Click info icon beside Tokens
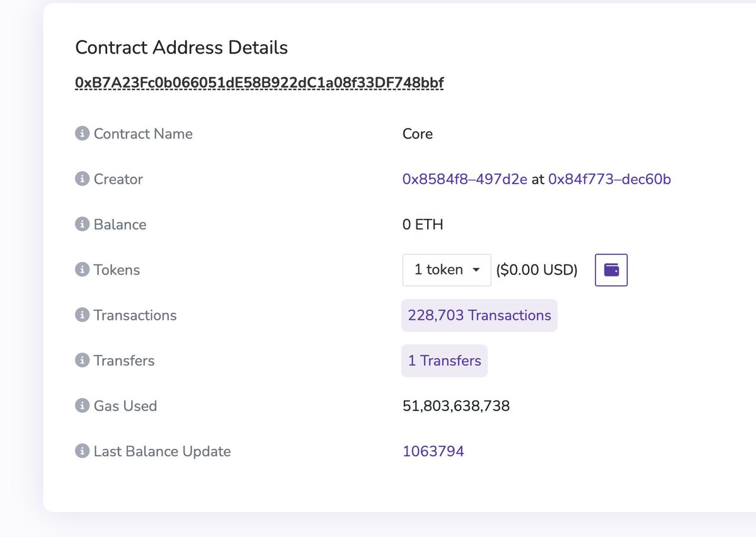Image resolution: width=756 pixels, height=537 pixels. 82,269
